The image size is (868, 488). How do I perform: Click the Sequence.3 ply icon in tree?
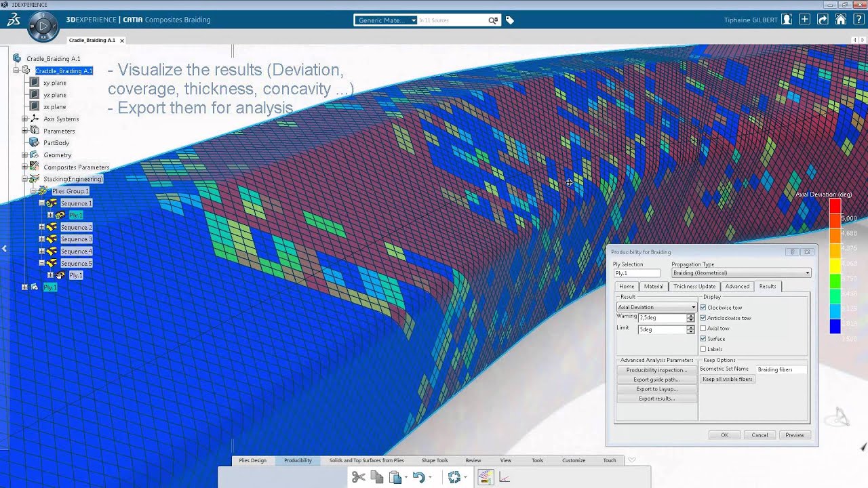point(52,239)
